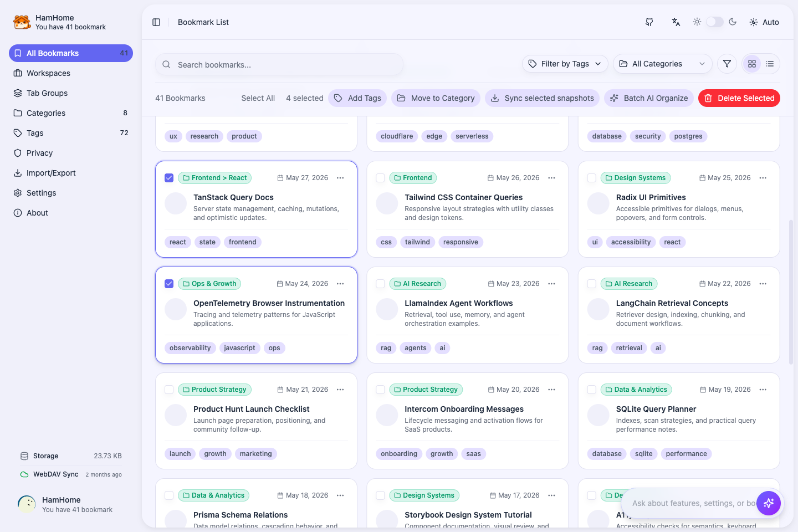Open more options for Prisma Schema Relations
This screenshot has height=532, width=798.
tap(340, 495)
